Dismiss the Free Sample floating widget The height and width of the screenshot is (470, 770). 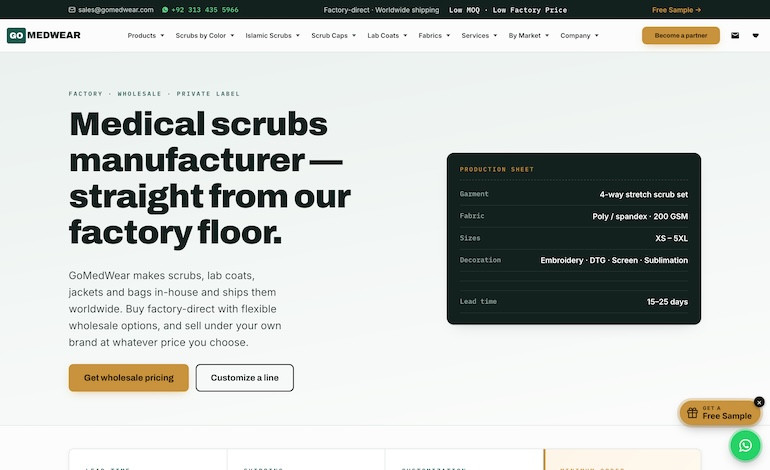pos(759,402)
